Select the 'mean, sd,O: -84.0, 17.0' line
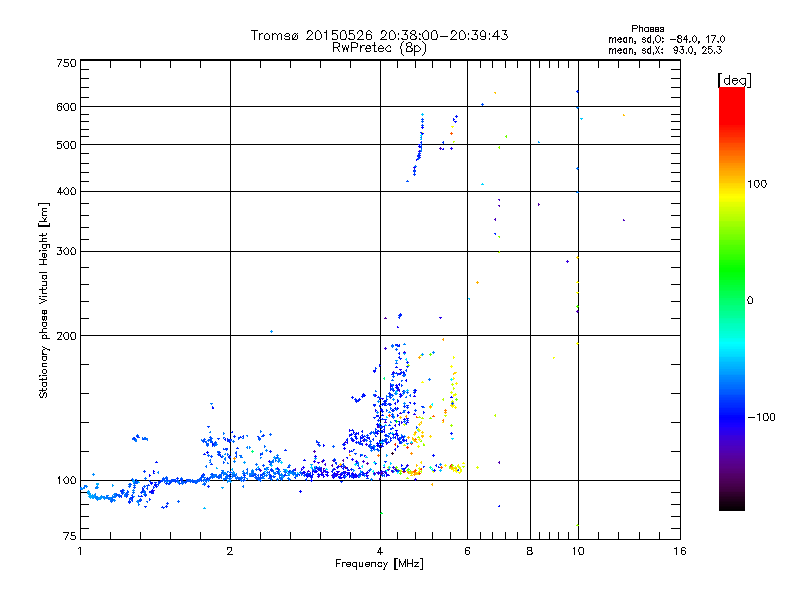The height and width of the screenshot is (600, 800). click(666, 39)
